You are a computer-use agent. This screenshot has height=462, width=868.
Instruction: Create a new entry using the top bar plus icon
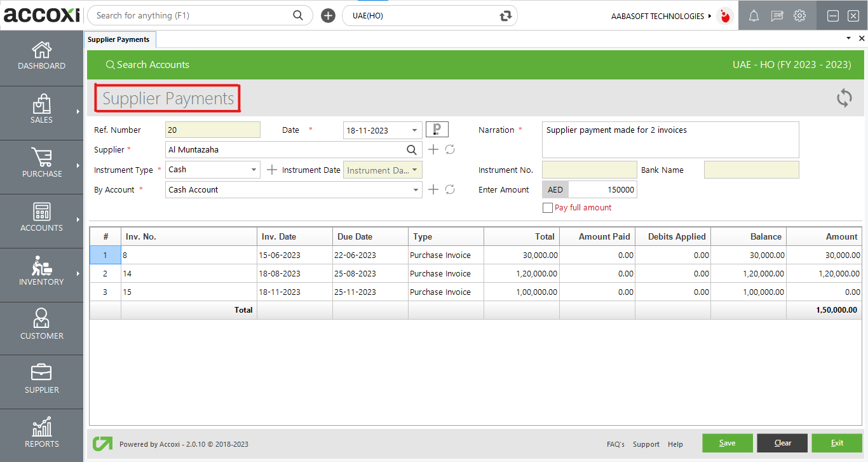click(x=328, y=15)
